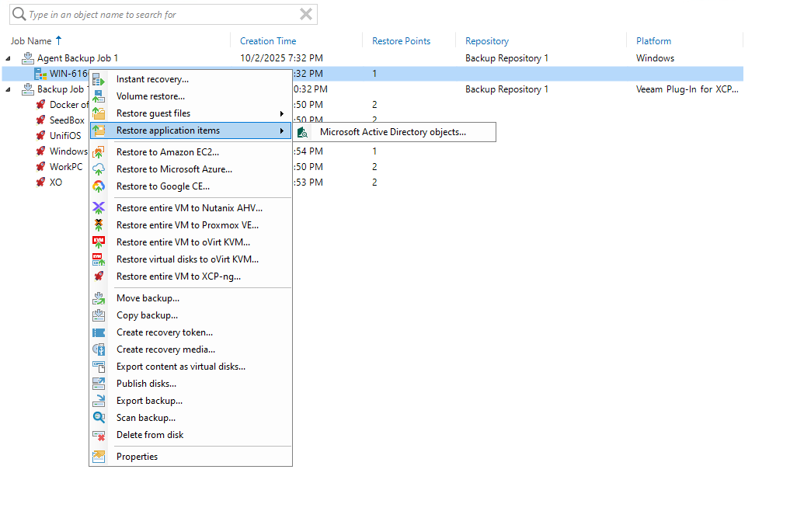Click the Proxmox VE restore icon
This screenshot has width=790, height=532.
click(x=99, y=225)
